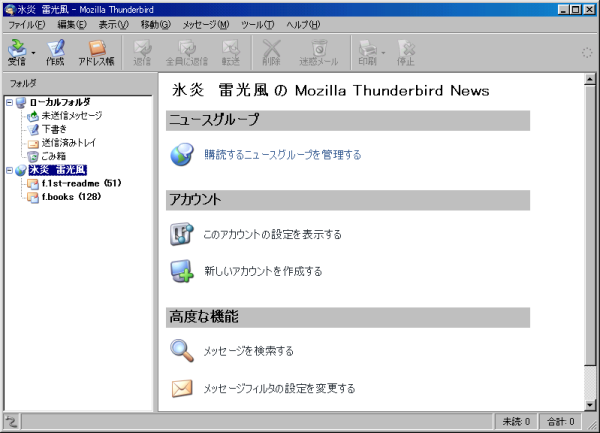Click the f.books newsgroup icon
The width and height of the screenshot is (600, 433).
coord(33,197)
